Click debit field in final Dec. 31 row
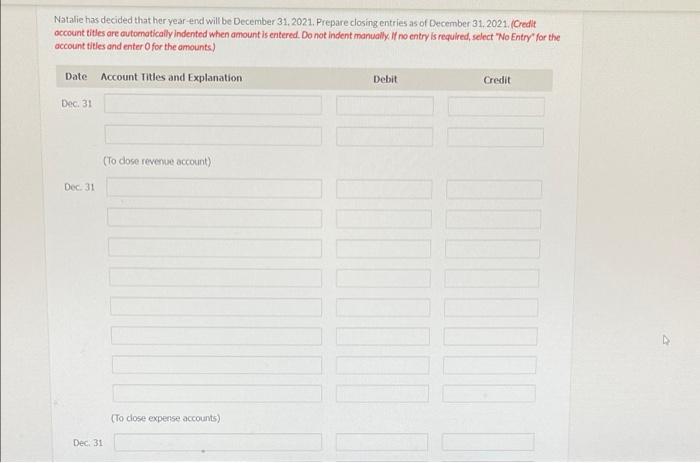The image size is (700, 463). click(382, 442)
